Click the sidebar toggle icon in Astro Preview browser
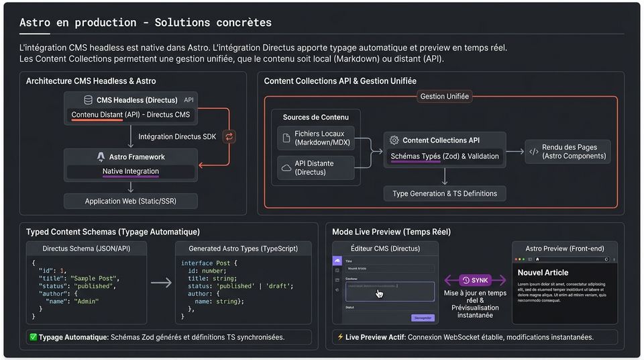Image resolution: width=644 pixels, height=360 pixels. (530, 259)
